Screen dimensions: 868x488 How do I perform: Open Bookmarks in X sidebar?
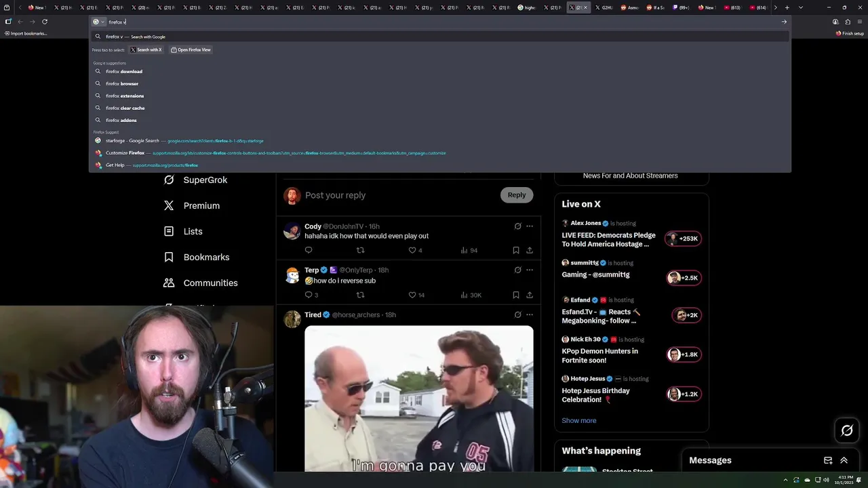[x=197, y=257]
